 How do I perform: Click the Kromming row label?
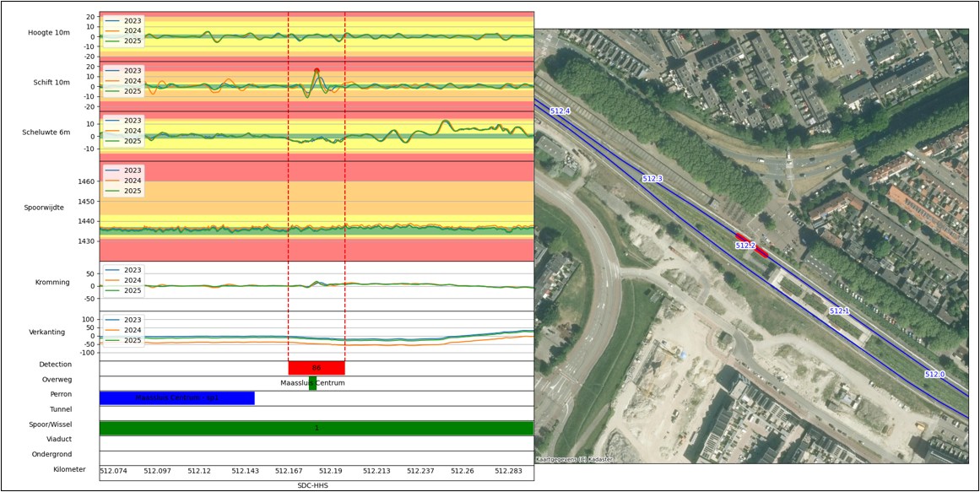click(x=52, y=283)
